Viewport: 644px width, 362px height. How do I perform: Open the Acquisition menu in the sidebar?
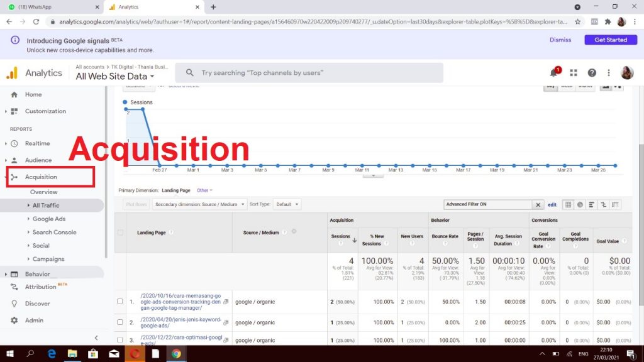[41, 177]
